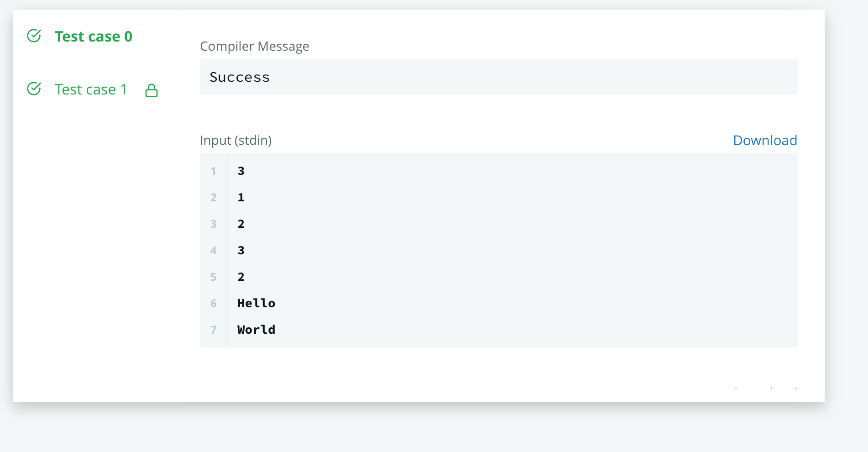Click the green checkmark beside Test case 1
868x452 pixels.
tap(34, 89)
